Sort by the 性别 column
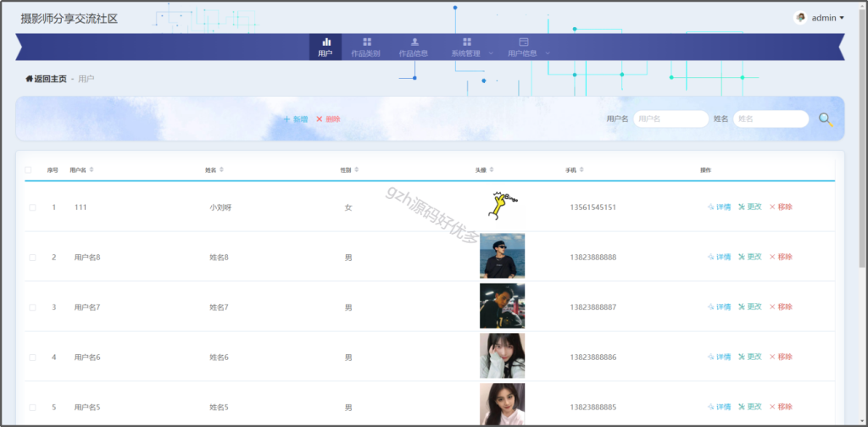This screenshot has width=868, height=427. (x=357, y=169)
